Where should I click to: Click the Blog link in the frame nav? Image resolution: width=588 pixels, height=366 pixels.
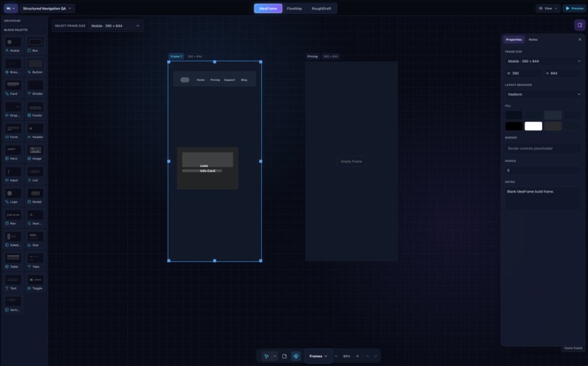[244, 79]
